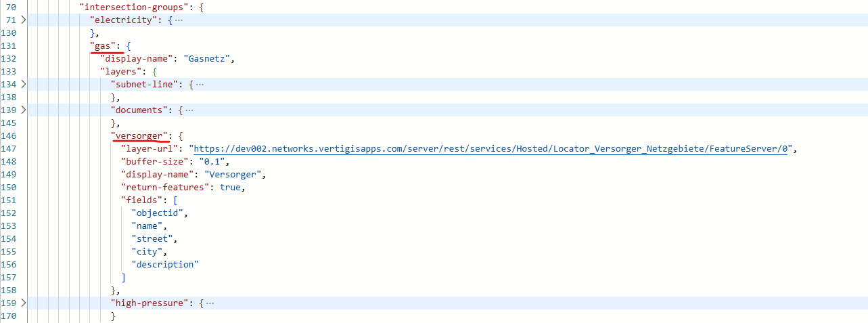Image resolution: width=868 pixels, height=323 pixels.
Task: Click the ellipsis after "electricity": {
Action: (x=179, y=20)
